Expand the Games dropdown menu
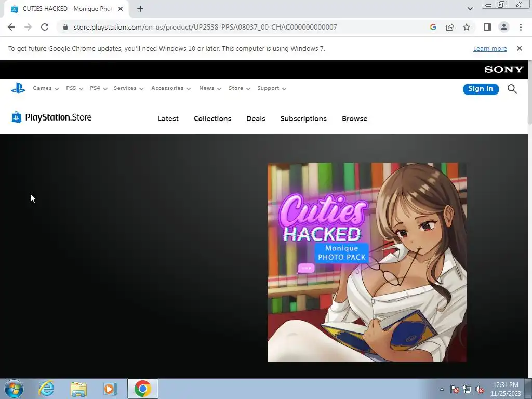This screenshot has width=532, height=399. [46, 88]
